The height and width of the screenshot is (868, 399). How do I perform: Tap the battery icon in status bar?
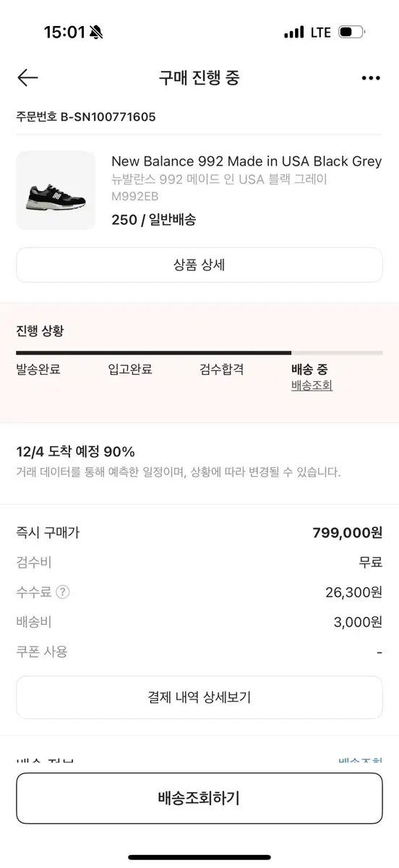tap(352, 33)
